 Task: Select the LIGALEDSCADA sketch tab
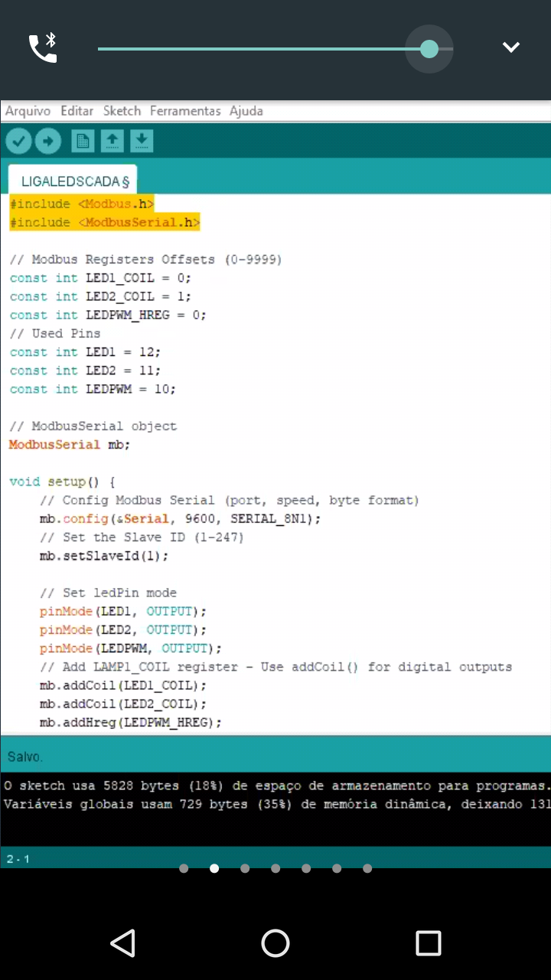point(74,181)
